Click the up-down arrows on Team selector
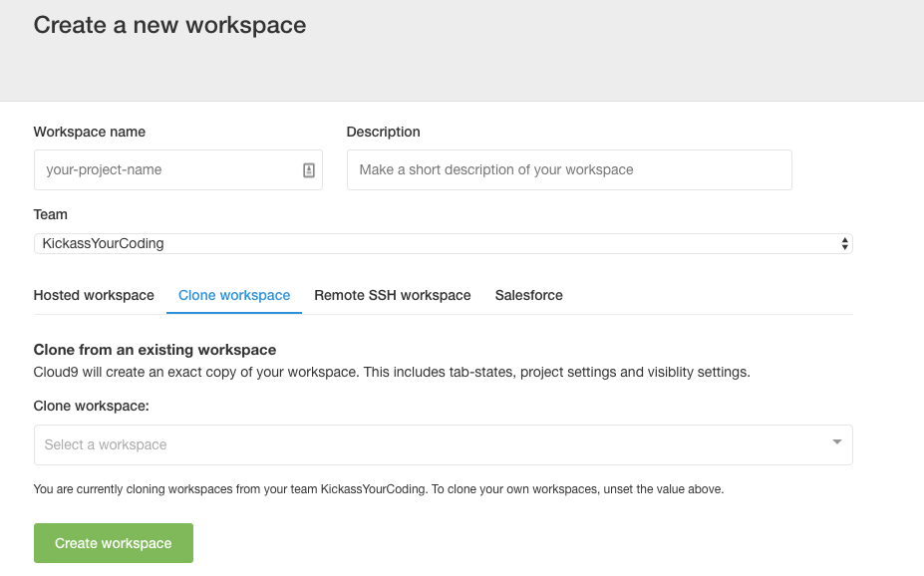Viewport: 924px width, 576px height. 844,243
